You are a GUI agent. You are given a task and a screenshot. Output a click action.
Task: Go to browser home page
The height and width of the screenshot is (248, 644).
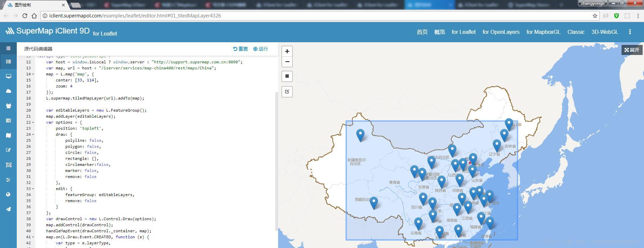(x=34, y=16)
